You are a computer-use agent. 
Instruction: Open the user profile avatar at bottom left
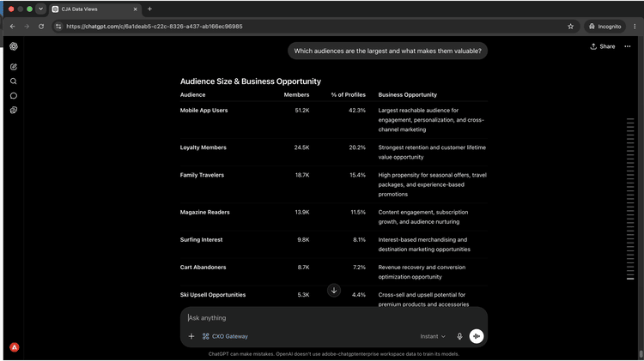[15, 347]
